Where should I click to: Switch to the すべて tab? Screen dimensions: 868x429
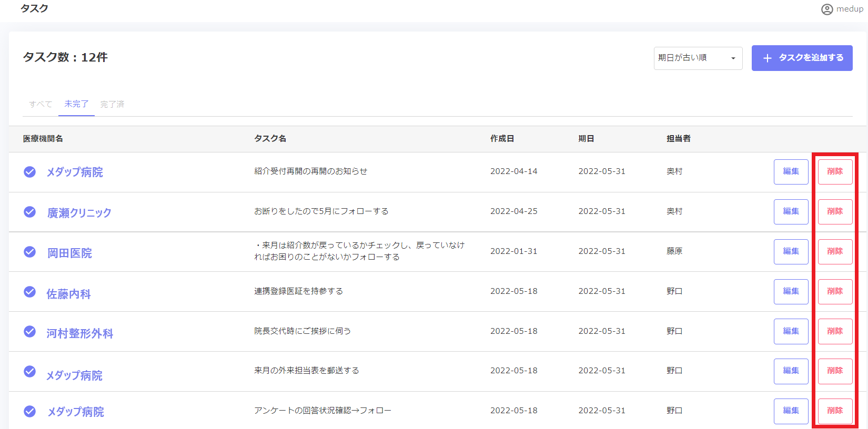[x=41, y=104]
